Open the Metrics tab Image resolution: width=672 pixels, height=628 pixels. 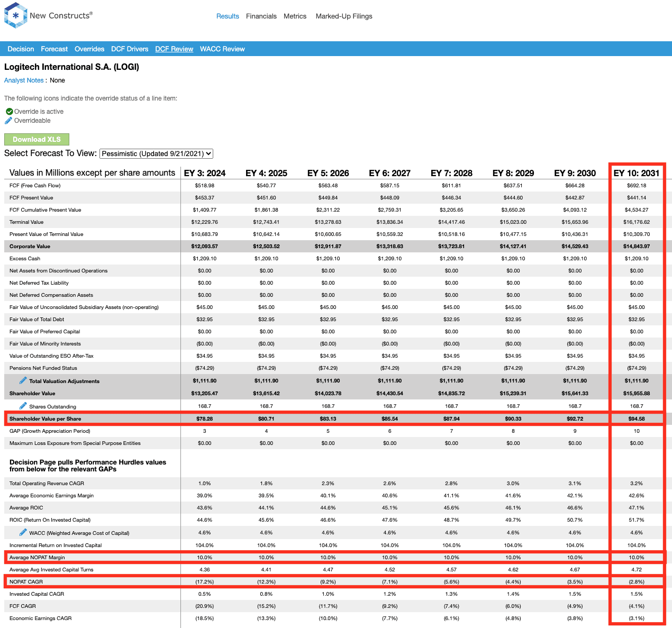[x=295, y=16]
